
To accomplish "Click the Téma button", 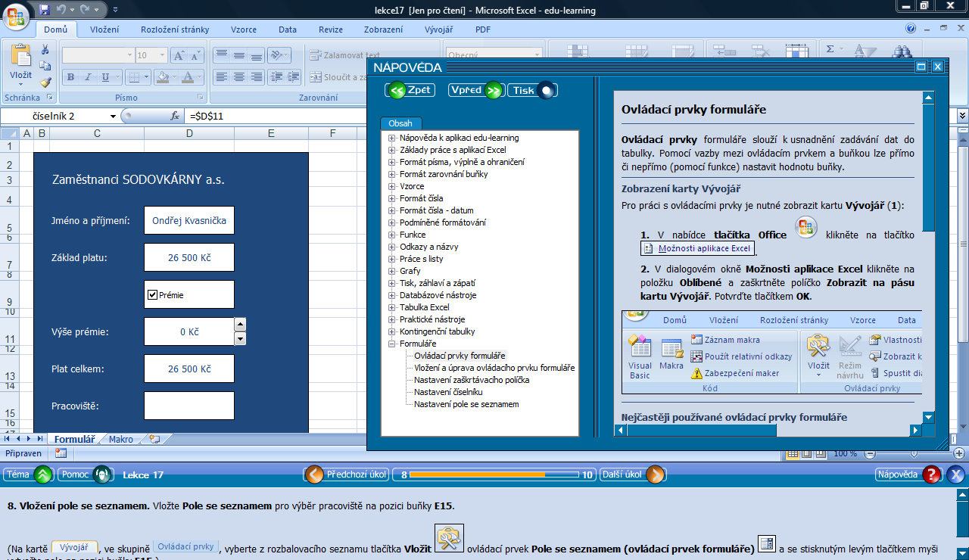I will click(x=28, y=474).
